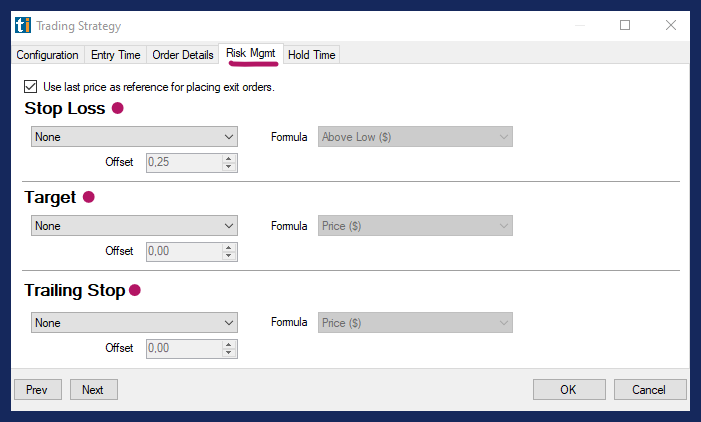Click the magenta dot beside Stop Loss
The image size is (701, 422).
(118, 108)
